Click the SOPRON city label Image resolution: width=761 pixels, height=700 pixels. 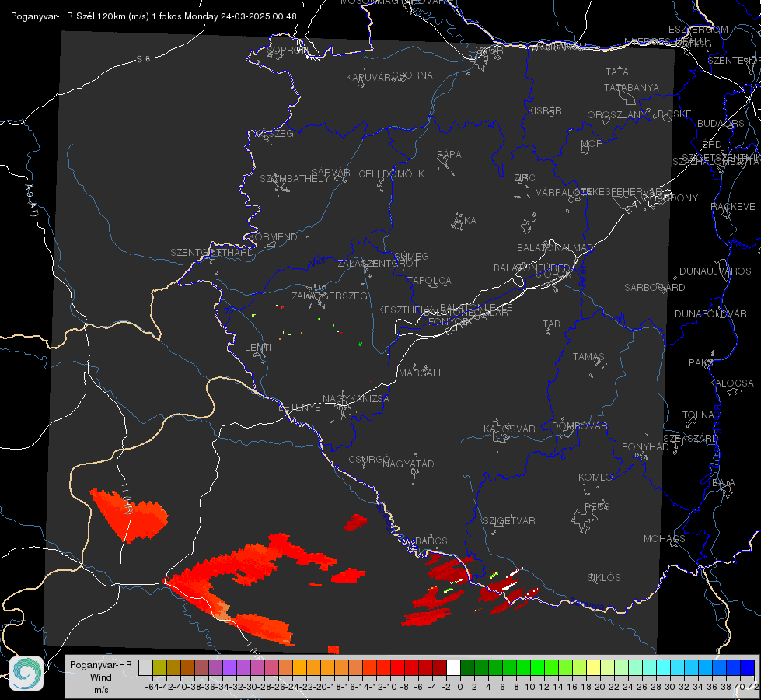click(288, 50)
